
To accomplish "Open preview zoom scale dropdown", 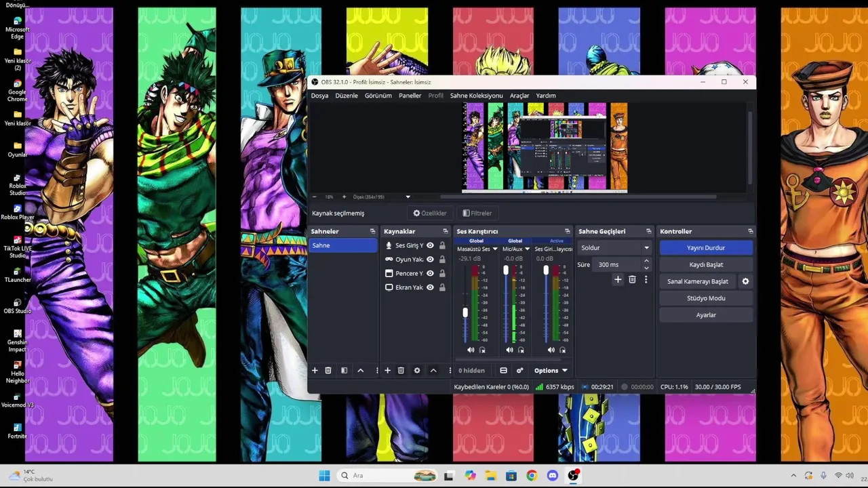I will (408, 197).
